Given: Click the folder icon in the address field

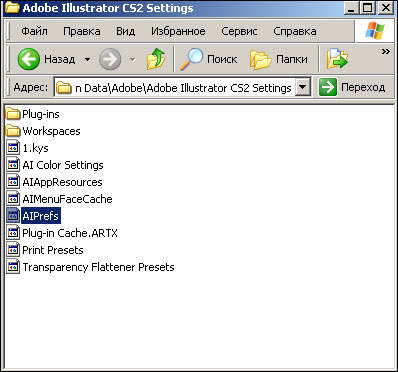Looking at the screenshot, I should pos(63,88).
